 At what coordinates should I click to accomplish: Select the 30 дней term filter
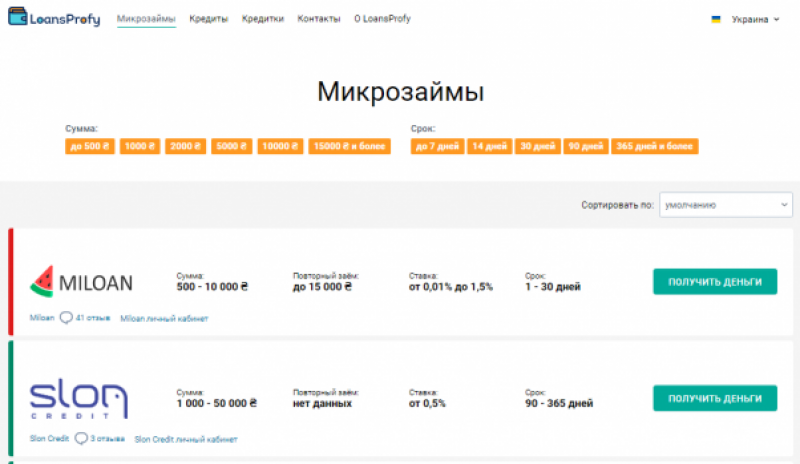(x=537, y=146)
